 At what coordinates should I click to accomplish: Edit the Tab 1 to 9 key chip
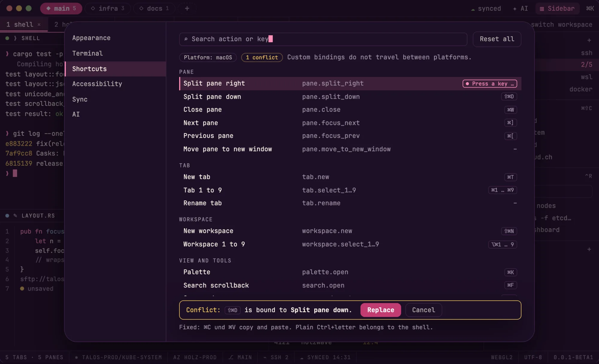click(x=503, y=190)
